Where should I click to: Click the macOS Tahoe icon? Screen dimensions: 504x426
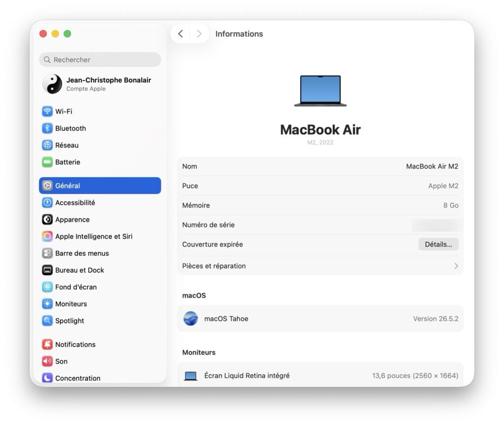[x=190, y=319]
